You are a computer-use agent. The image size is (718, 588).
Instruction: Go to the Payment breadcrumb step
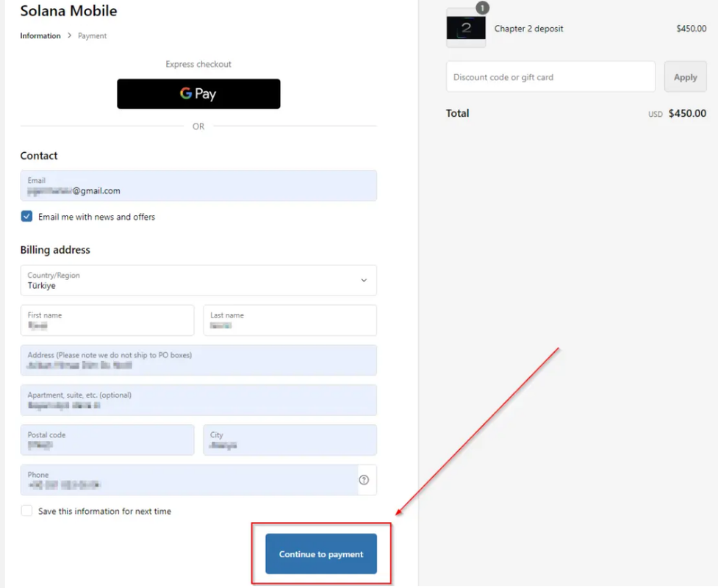coord(92,36)
